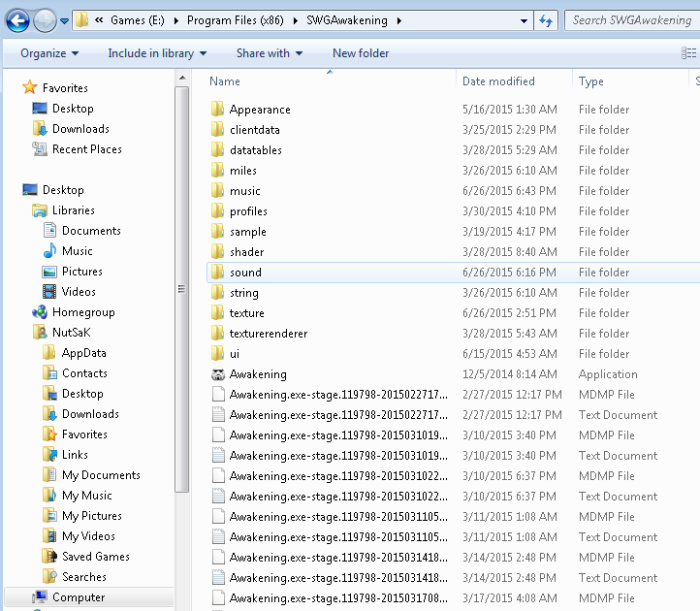Sort files by Date modified column
This screenshot has height=611, width=700.
coord(498,81)
